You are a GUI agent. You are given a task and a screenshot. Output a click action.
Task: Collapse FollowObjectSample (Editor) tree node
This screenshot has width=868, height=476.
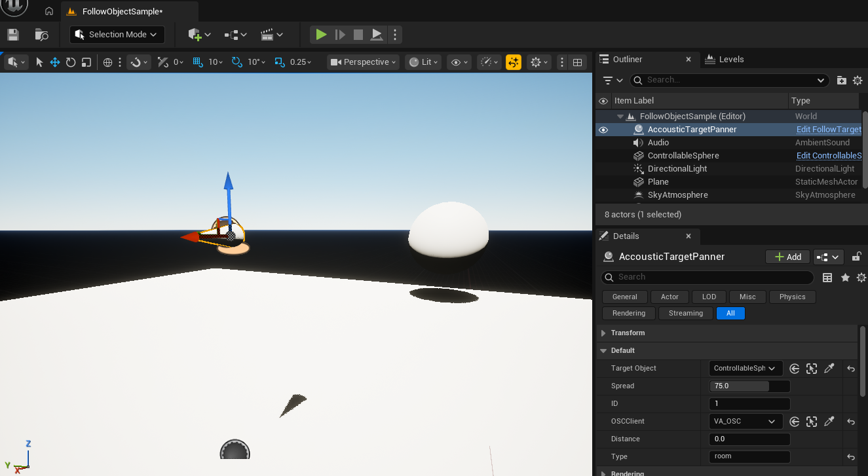coord(620,117)
